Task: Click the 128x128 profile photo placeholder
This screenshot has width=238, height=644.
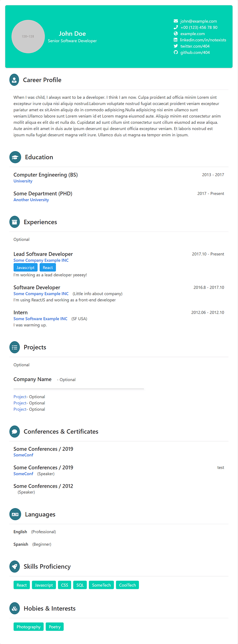Action: pos(28,37)
